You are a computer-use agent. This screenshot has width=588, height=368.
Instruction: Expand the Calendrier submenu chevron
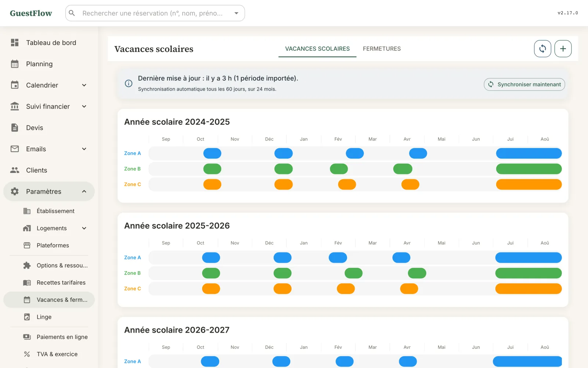(84, 85)
